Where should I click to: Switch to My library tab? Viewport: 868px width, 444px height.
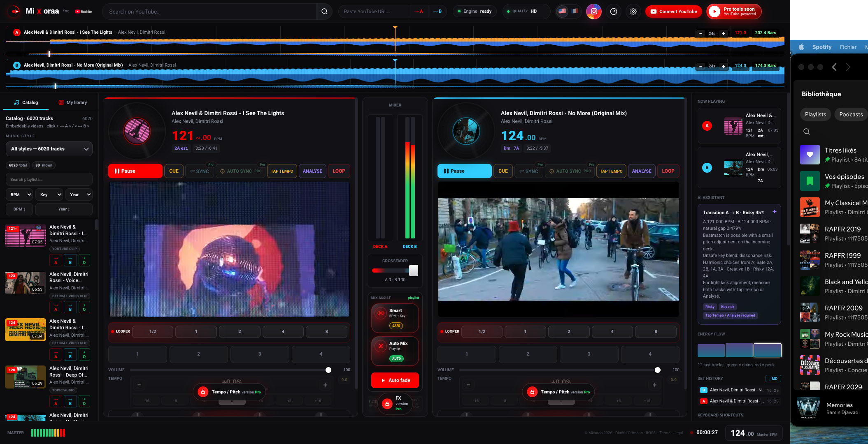coord(73,102)
